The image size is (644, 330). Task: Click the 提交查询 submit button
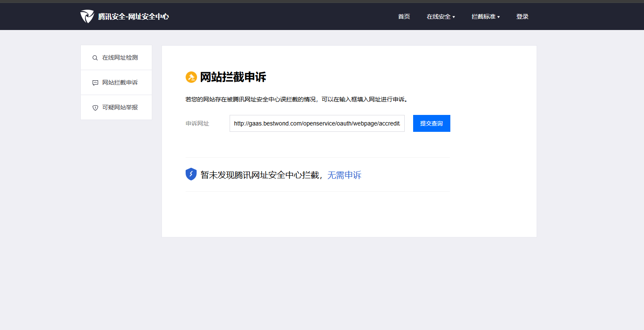[432, 123]
